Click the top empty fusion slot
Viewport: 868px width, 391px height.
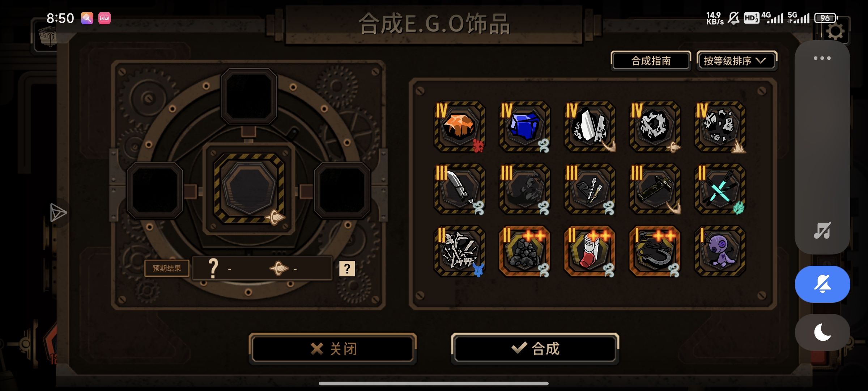[x=249, y=97]
